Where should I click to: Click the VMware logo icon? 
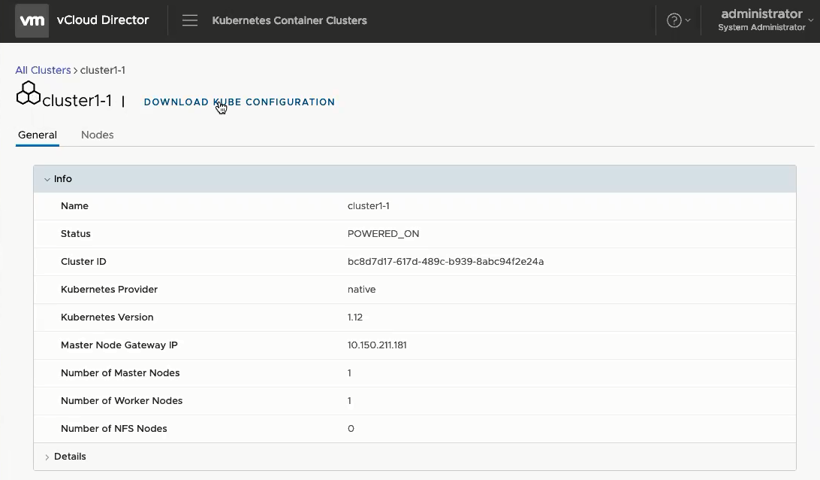point(32,20)
